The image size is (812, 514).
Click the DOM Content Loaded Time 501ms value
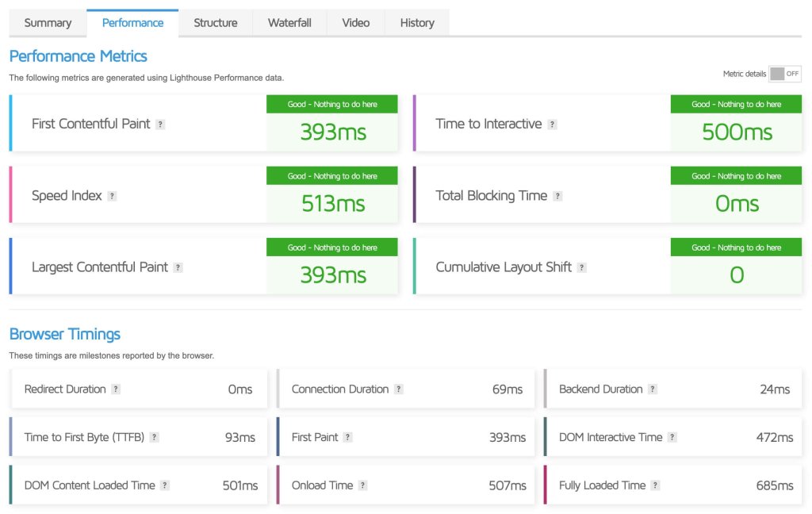coord(240,485)
